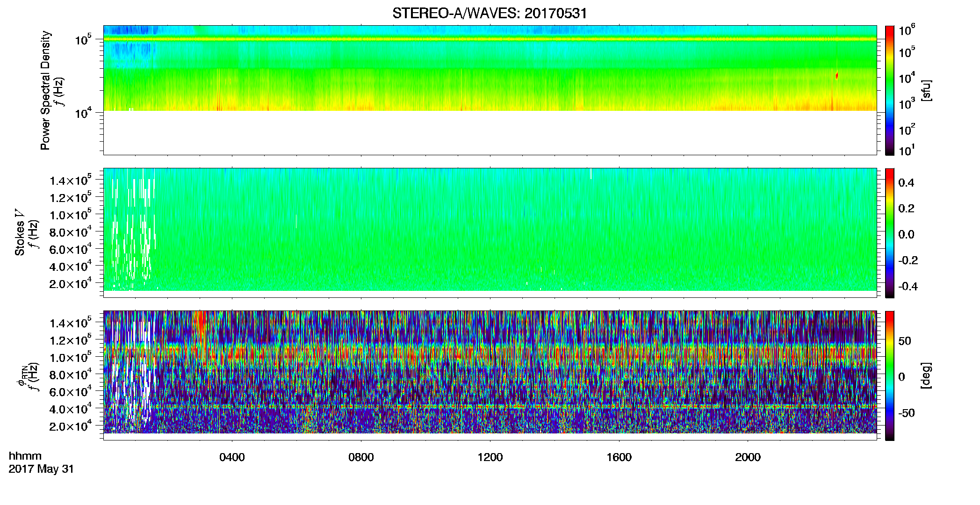Click the φRTN angle color bar
980x505 pixels.
coord(890,375)
